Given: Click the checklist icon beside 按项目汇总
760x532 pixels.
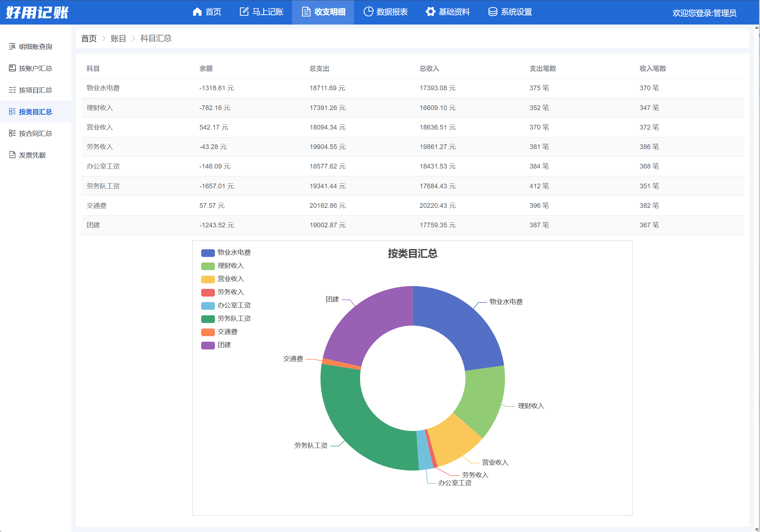Looking at the screenshot, I should click(12, 90).
